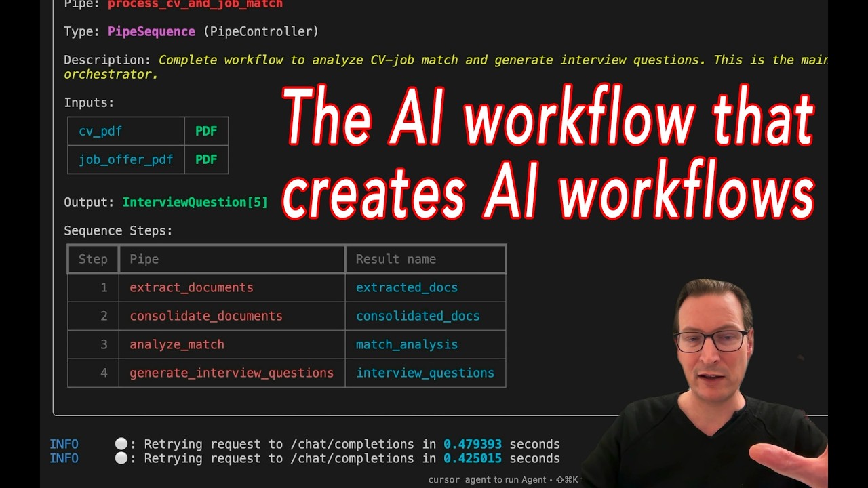Viewport: 868px width, 488px height.
Task: Click the 0.479393 seconds retry value
Action: 473,444
